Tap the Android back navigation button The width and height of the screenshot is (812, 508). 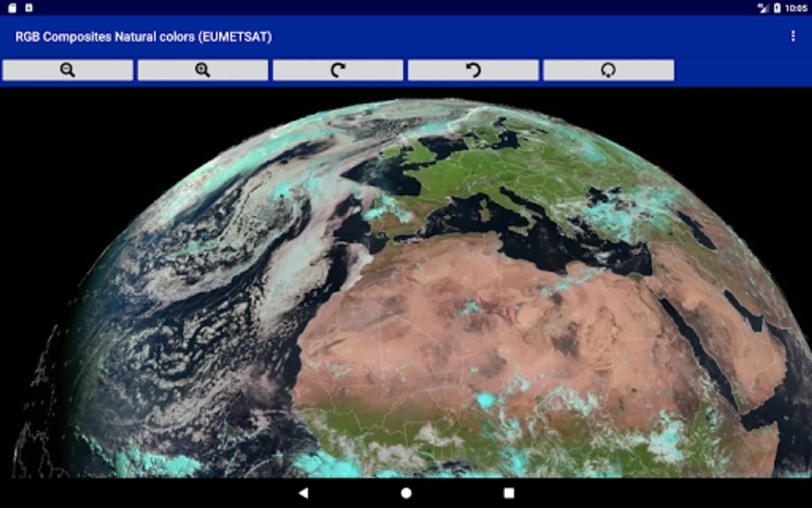[x=303, y=493]
